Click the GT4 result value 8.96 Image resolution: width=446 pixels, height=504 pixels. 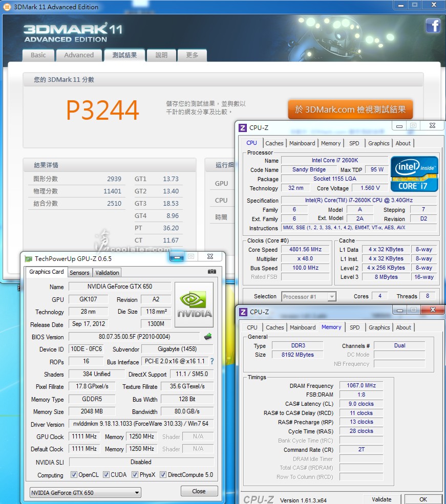click(173, 216)
